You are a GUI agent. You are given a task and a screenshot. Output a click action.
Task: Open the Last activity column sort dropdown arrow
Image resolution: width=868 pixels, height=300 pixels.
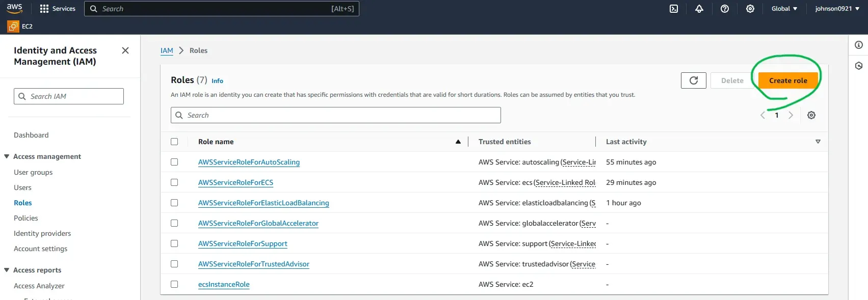[818, 142]
